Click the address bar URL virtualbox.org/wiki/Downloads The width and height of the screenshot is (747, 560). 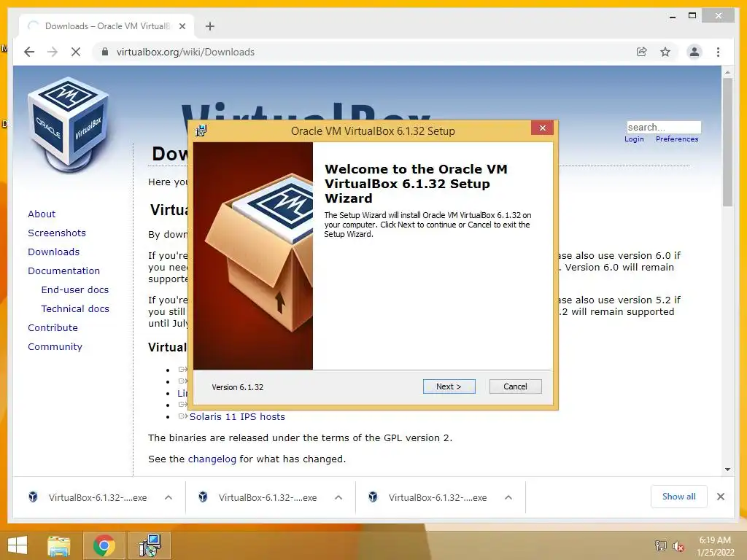185,52
